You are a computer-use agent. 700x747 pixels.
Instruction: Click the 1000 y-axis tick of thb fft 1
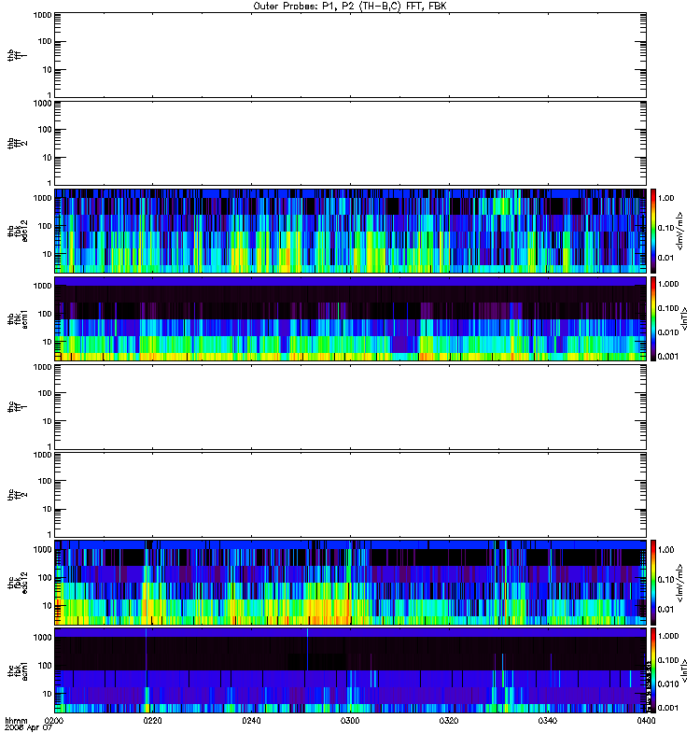click(x=42, y=15)
